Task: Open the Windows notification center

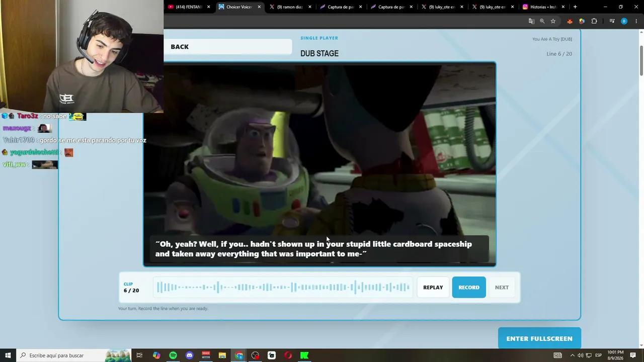Action: 633,355
